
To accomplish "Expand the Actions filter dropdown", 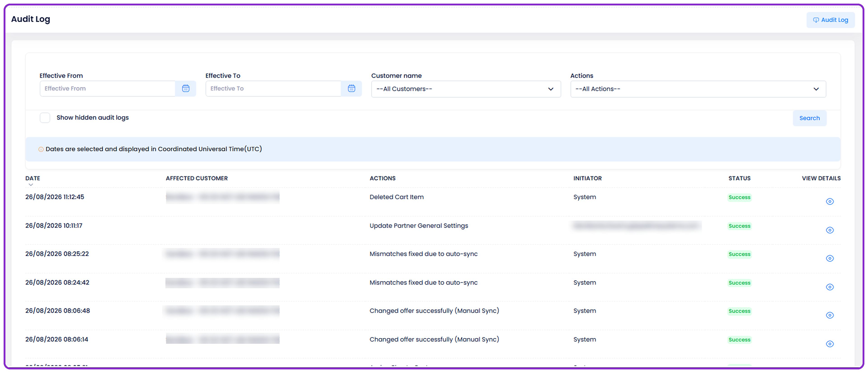I will pos(698,89).
